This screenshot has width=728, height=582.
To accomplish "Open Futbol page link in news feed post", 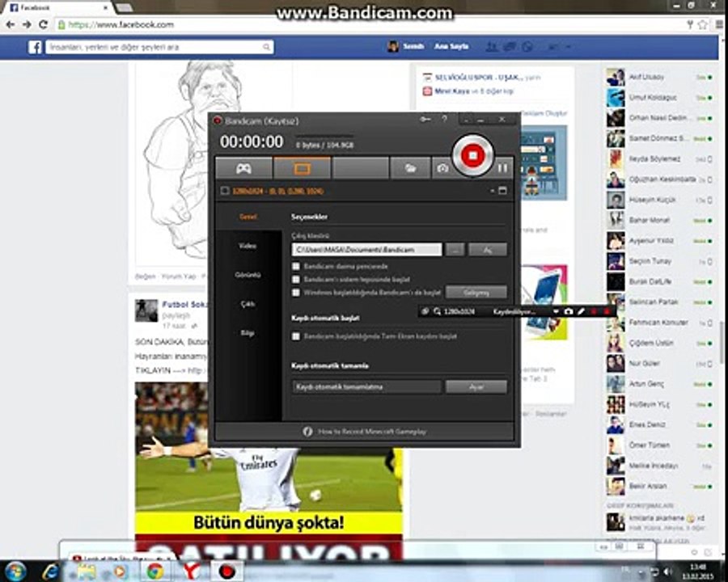I will [x=184, y=305].
